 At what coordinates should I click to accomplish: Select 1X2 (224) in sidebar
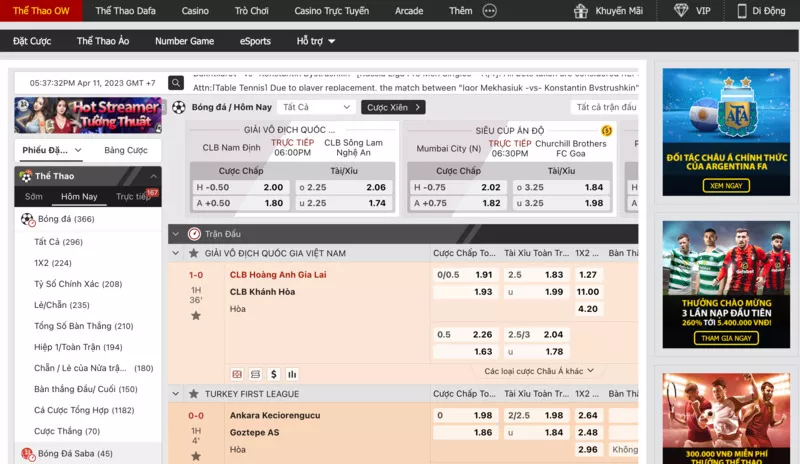coord(53,263)
